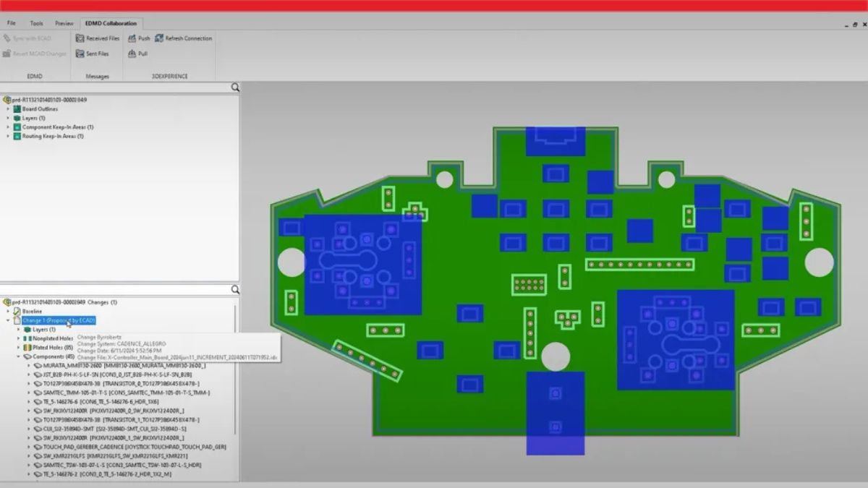Screen dimensions: 868x488
Task: Open the Sent Files list
Action: pyautogui.click(x=93, y=53)
